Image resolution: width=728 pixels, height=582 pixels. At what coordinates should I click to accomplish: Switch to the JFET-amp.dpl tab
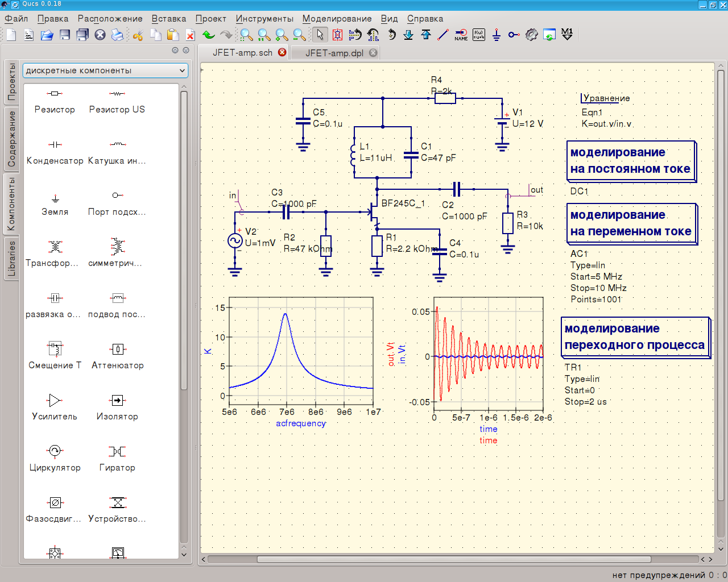[334, 53]
